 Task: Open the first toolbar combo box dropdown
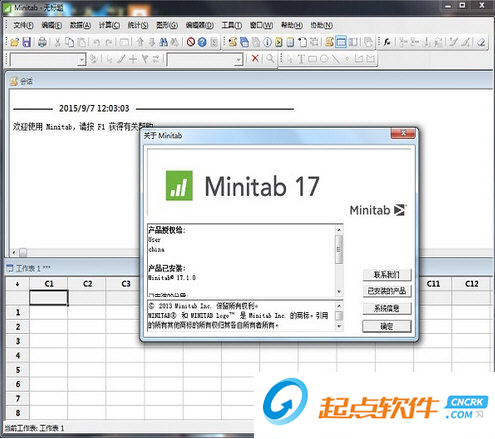click(82, 60)
